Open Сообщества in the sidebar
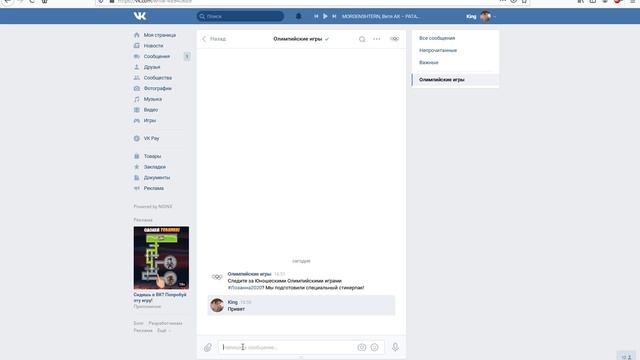640x360 pixels. [158, 78]
